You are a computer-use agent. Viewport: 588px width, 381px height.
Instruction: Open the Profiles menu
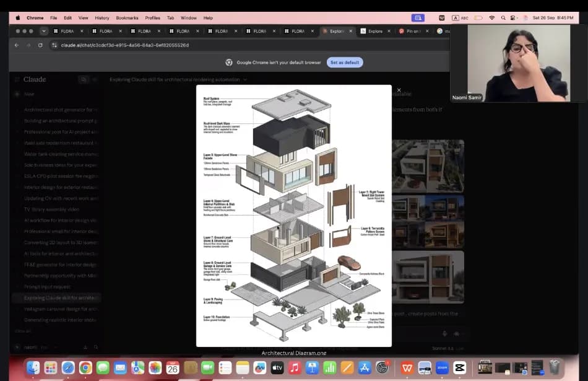pos(153,17)
